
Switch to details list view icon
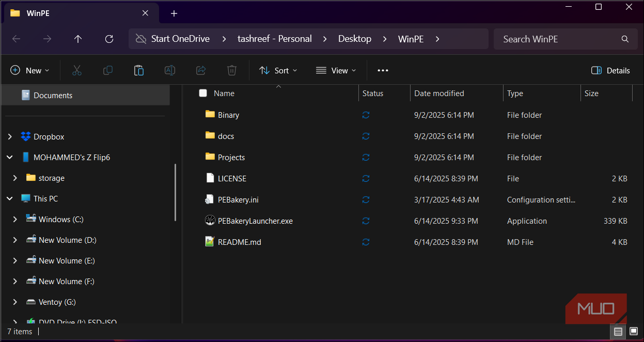click(x=618, y=331)
